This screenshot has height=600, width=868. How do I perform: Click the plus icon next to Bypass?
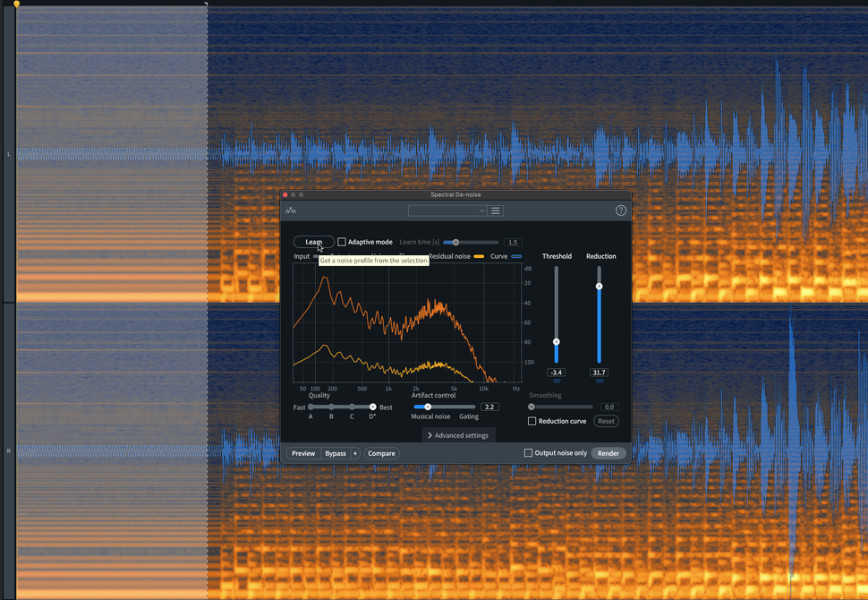coord(354,453)
